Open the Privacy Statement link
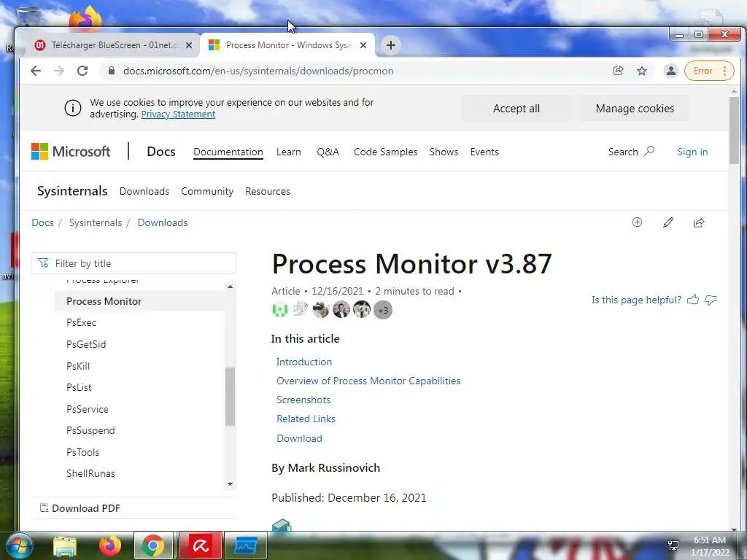 pos(178,114)
